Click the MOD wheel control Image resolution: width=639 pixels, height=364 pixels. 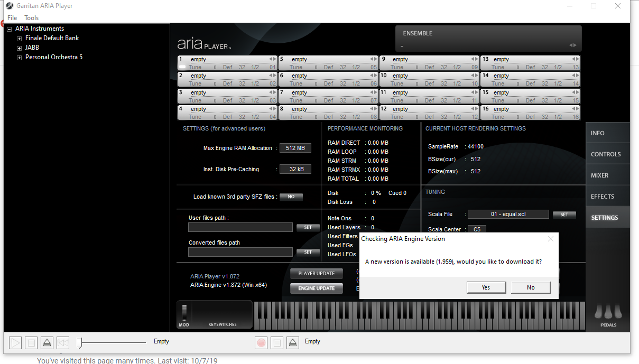pyautogui.click(x=184, y=312)
